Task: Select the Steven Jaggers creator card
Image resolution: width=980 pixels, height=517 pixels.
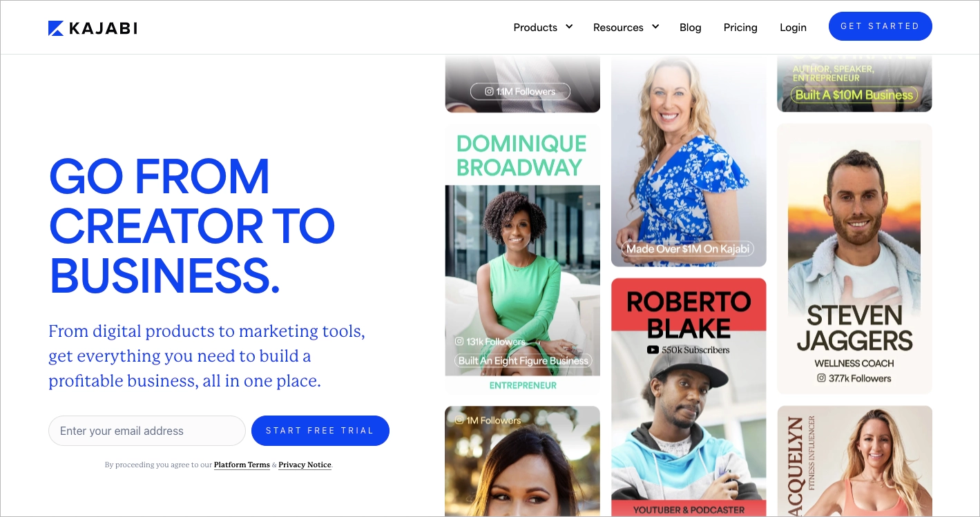Action: click(854, 259)
